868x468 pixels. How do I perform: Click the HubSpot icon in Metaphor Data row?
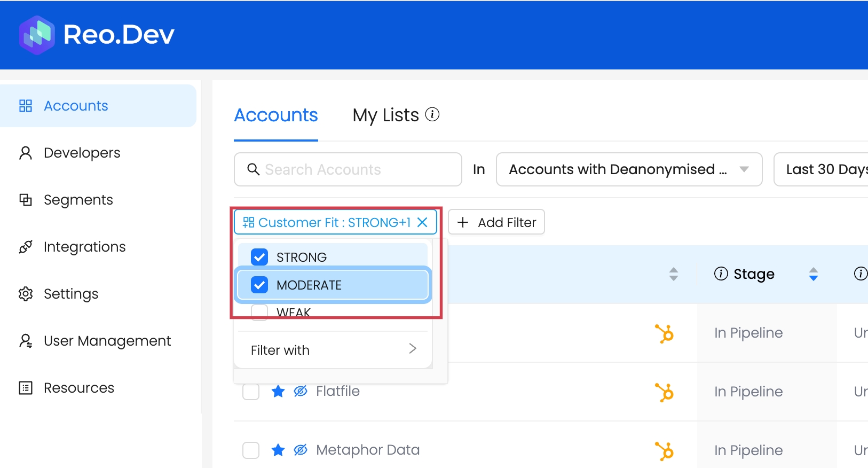click(x=665, y=451)
